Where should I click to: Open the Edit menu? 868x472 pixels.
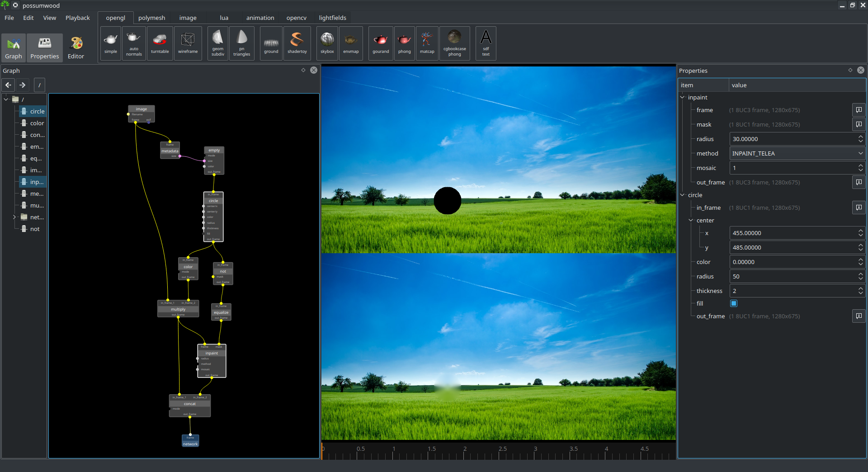(28, 18)
